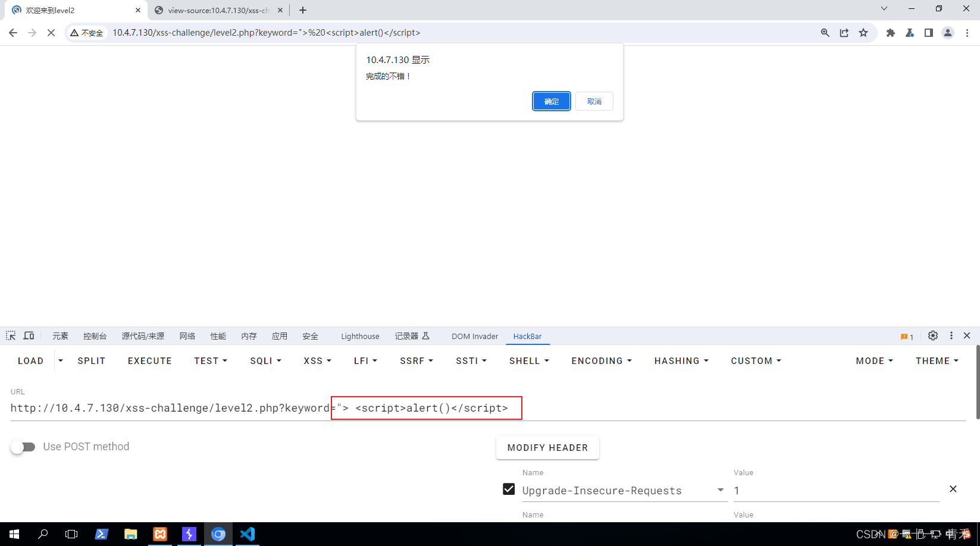Open the ENCODING dropdown menu
Viewport: 980px width, 546px height.
602,361
